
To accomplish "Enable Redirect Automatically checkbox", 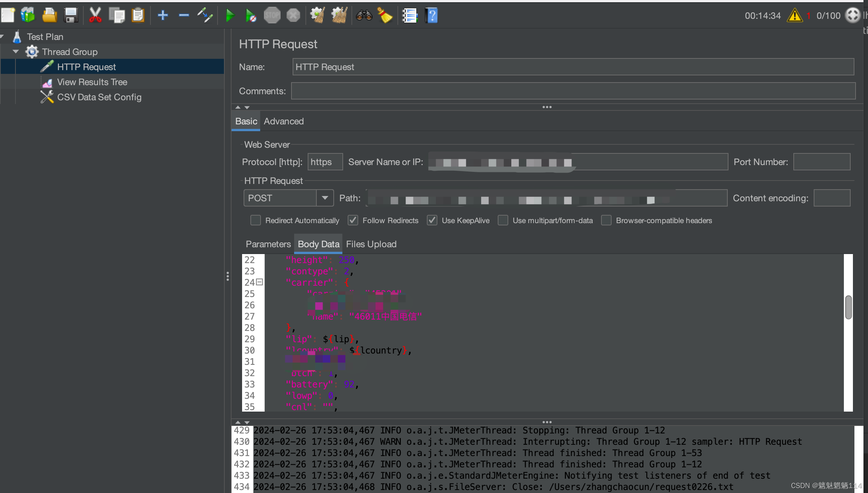I will click(256, 220).
